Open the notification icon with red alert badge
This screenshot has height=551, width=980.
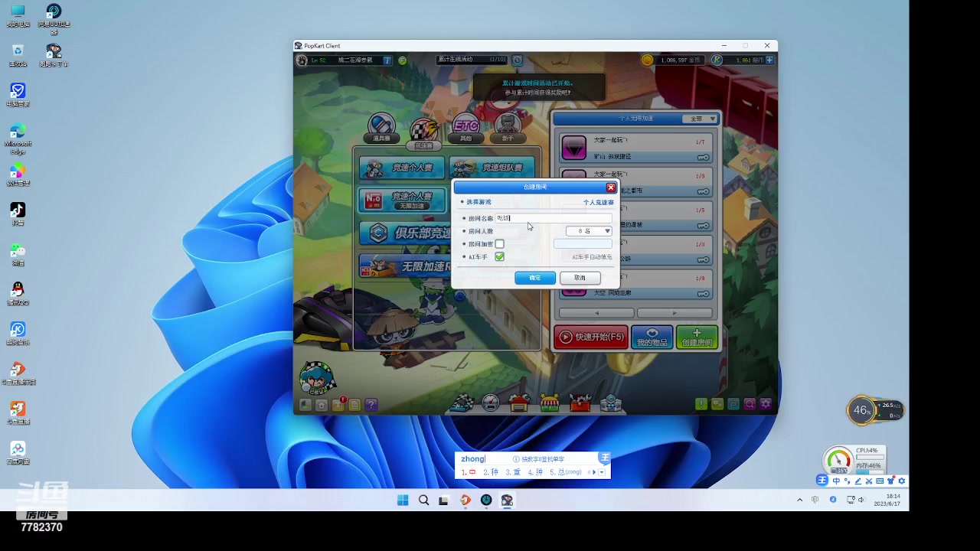tap(338, 404)
